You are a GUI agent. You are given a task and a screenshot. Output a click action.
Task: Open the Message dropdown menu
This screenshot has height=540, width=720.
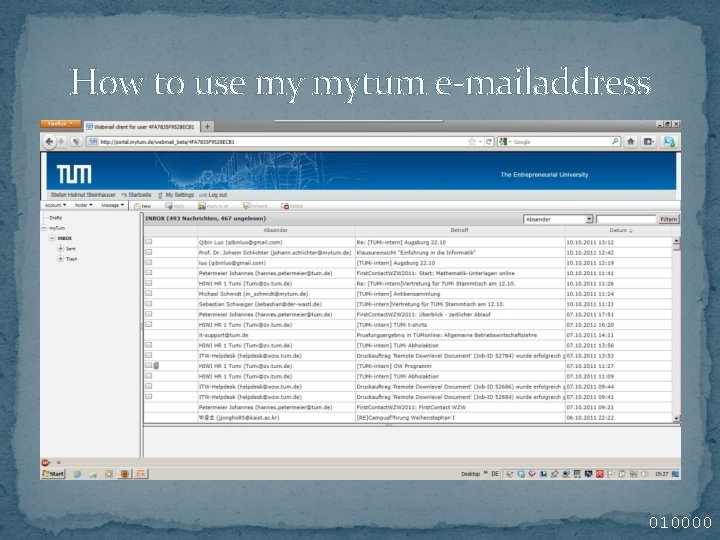pos(112,205)
